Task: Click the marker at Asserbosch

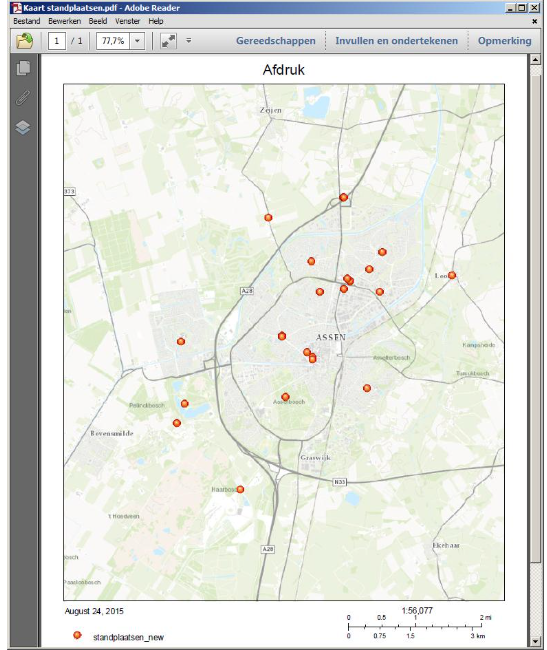Action: (285, 397)
